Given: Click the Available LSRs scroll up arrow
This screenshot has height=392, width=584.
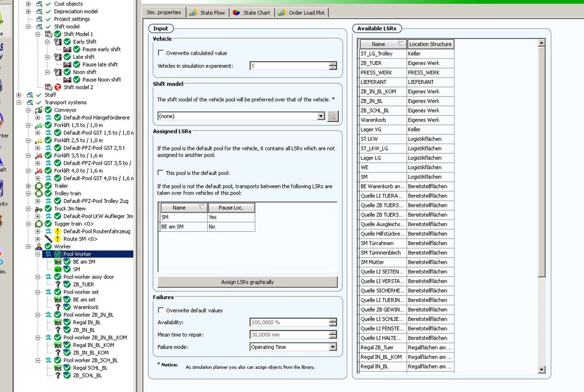Looking at the screenshot, I should click(542, 43).
